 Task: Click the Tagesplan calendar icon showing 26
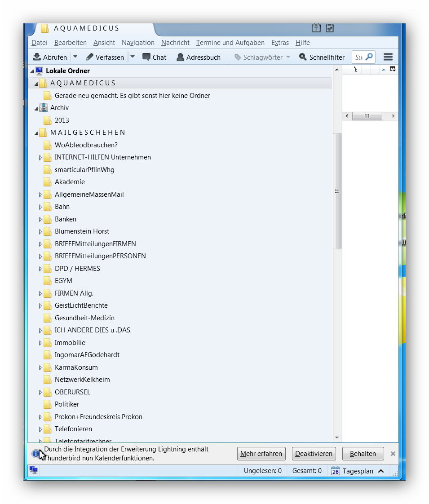(335, 471)
